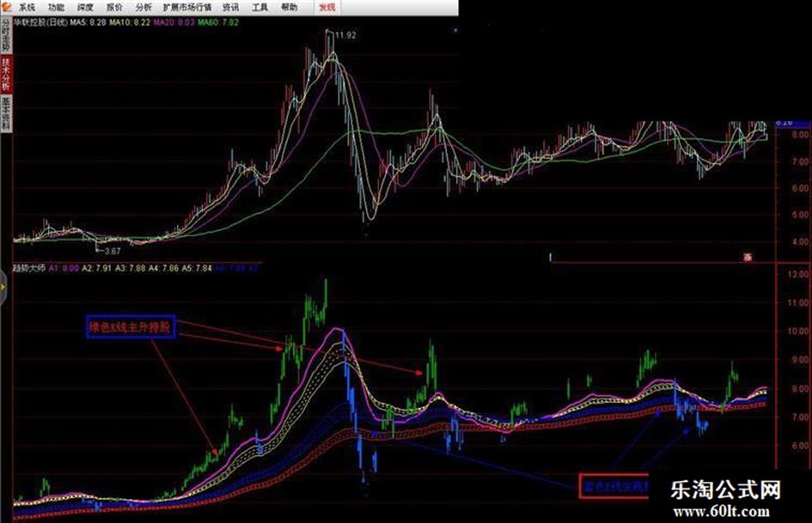
Task: Open the 系统 menu
Action: coord(27,7)
